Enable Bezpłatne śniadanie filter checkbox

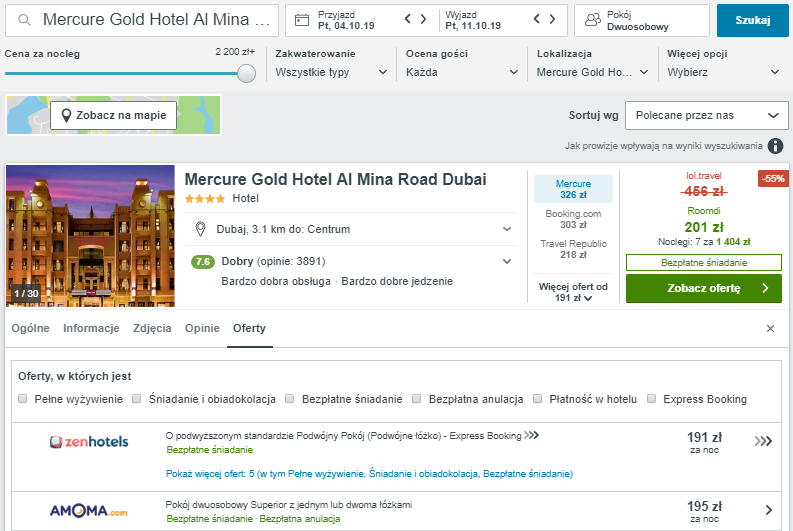coord(290,399)
